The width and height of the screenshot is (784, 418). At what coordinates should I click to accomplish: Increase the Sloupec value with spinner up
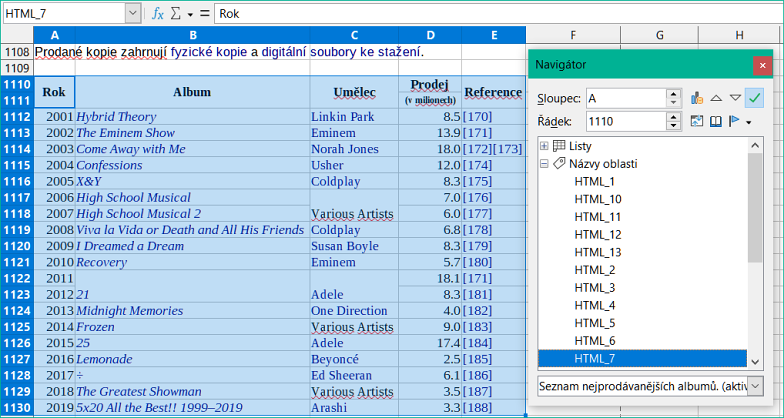click(x=674, y=94)
